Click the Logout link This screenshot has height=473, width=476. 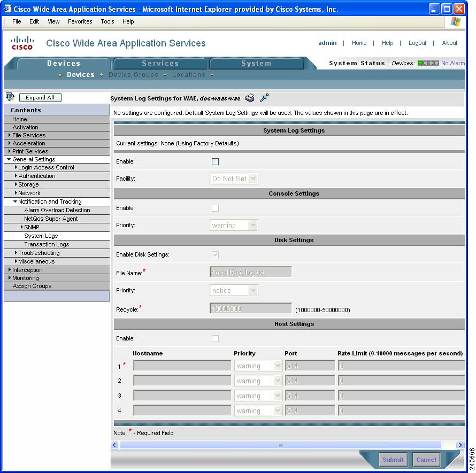(417, 43)
